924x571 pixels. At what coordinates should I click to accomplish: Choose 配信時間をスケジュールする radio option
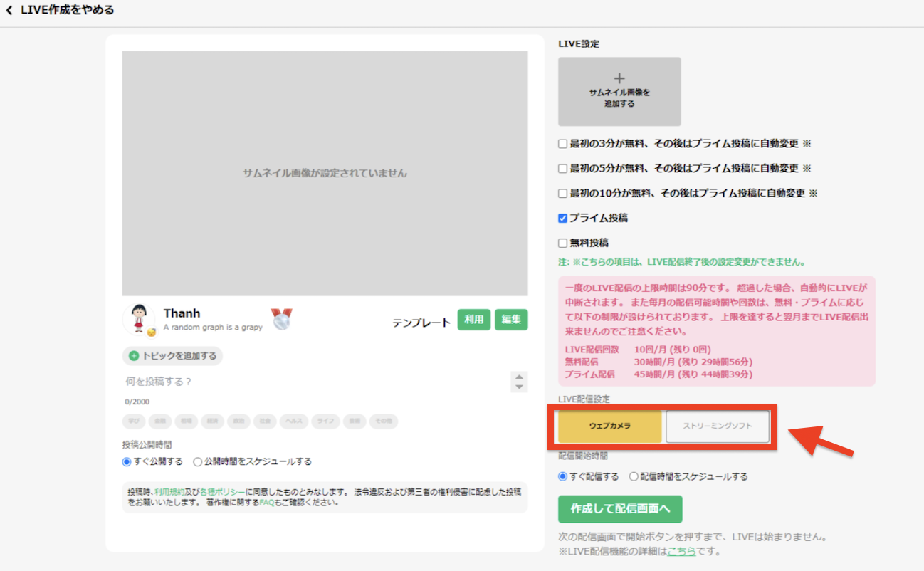pos(634,477)
